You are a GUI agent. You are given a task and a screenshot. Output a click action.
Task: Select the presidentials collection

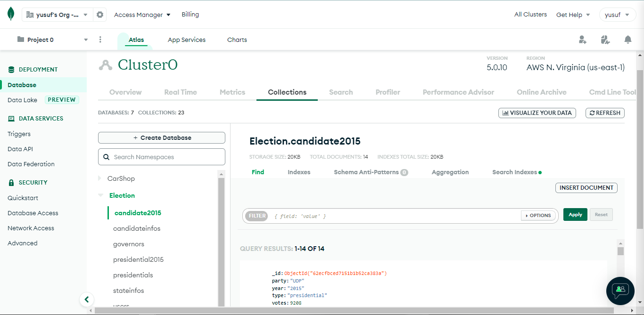click(133, 275)
